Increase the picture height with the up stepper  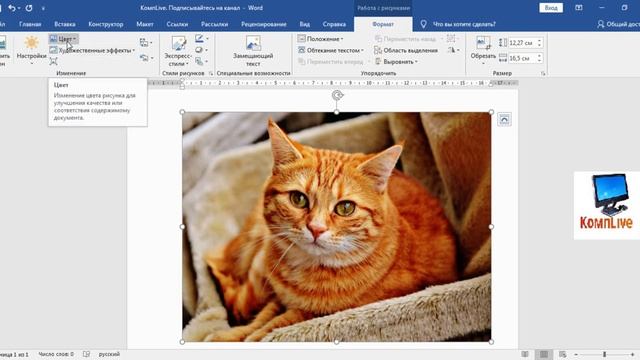pos(540,40)
